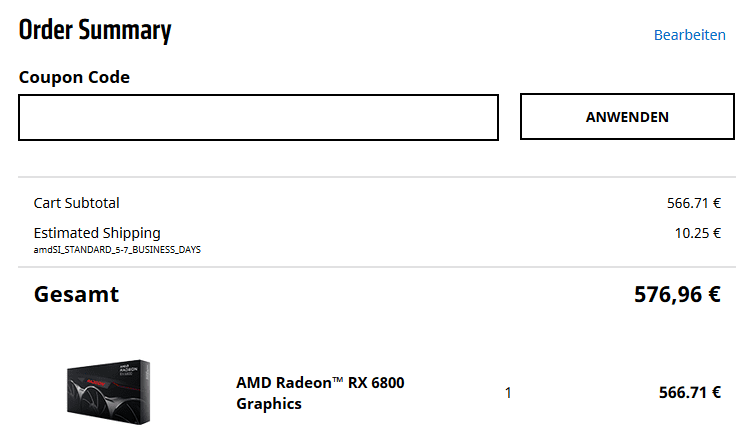Click the amdSI_STANDARD_5-7_BUSINESS_DAYS shipping method text
This screenshot has width=751, height=446.
117,250
